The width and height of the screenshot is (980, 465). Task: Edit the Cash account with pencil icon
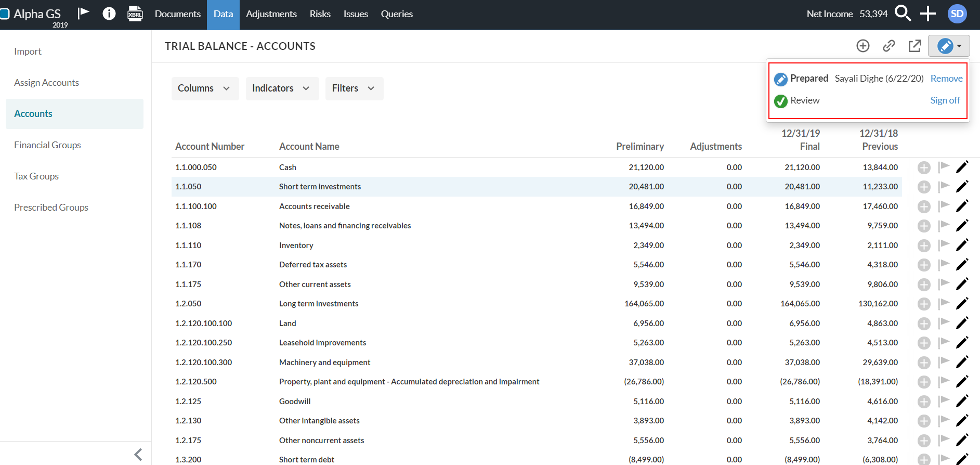pyautogui.click(x=962, y=167)
